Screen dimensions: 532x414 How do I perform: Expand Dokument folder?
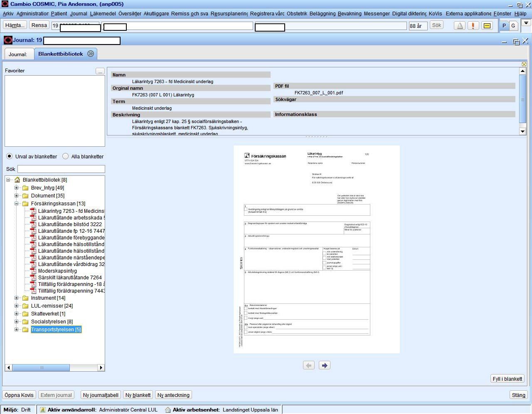point(17,196)
